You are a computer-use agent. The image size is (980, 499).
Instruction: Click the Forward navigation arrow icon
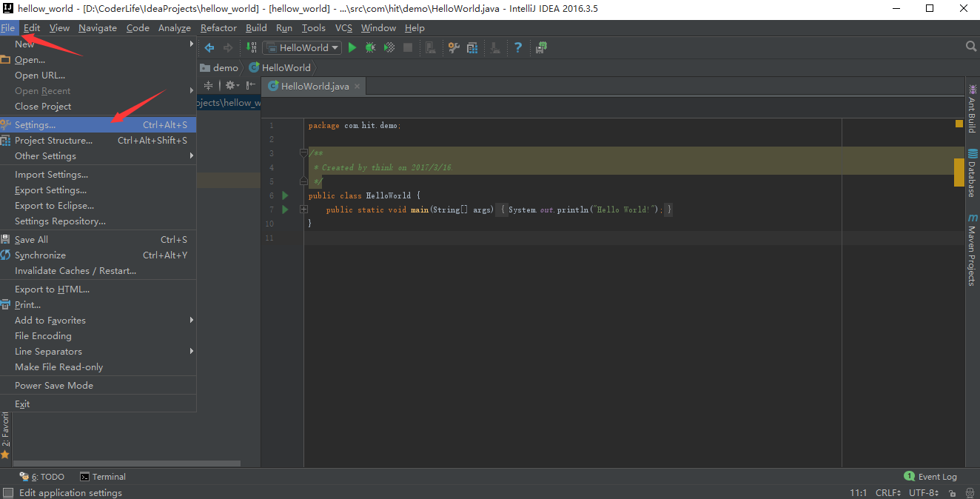pos(228,47)
